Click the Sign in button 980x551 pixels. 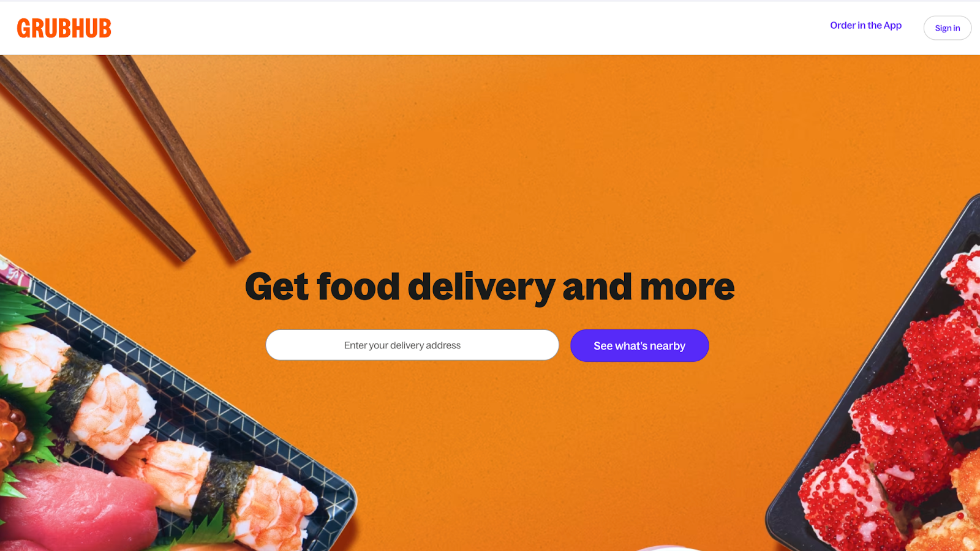947,28
